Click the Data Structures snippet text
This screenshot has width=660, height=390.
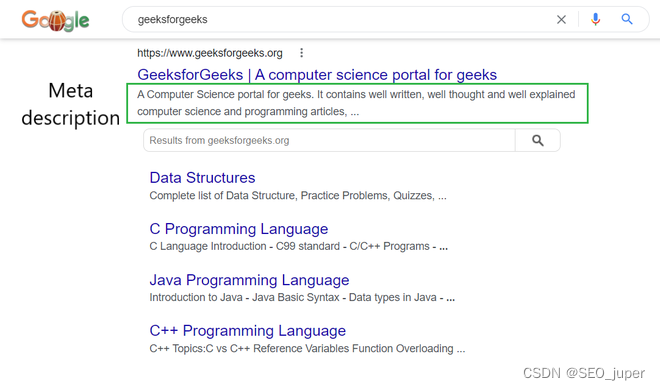coord(298,196)
